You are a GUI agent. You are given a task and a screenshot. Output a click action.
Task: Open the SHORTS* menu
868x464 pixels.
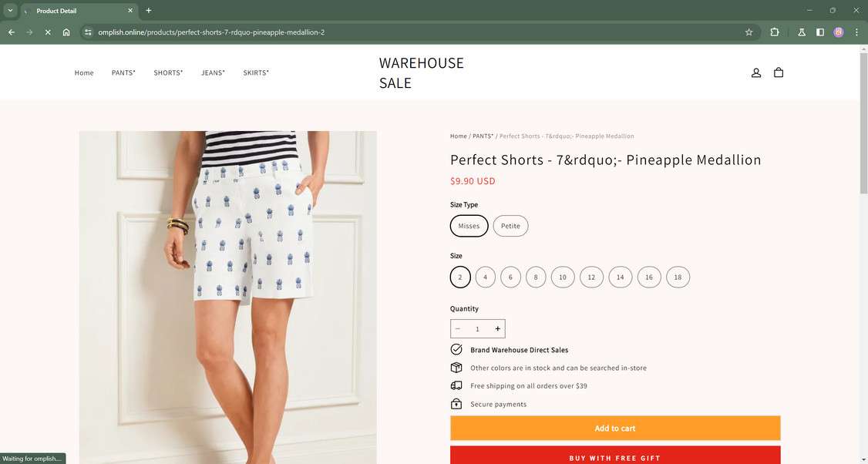(x=168, y=72)
